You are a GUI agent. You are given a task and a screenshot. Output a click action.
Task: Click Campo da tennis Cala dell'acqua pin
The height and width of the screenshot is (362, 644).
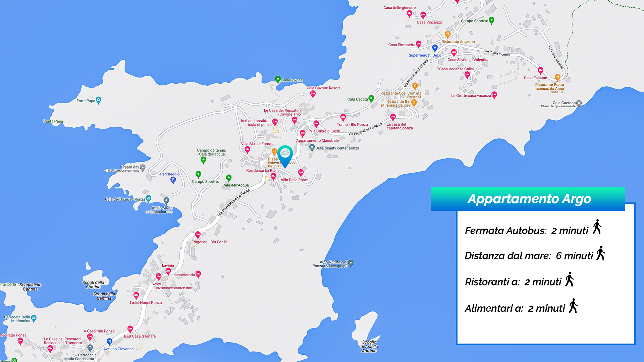pyautogui.click(x=203, y=160)
